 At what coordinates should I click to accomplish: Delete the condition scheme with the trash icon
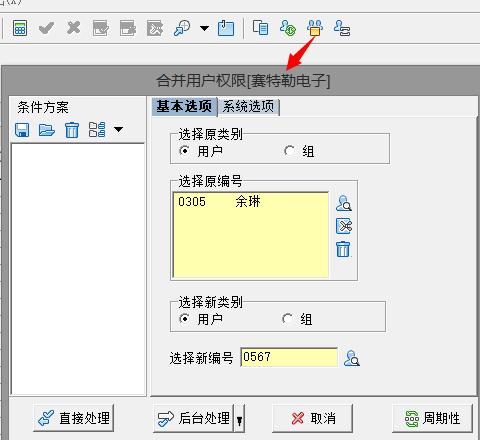[72, 130]
